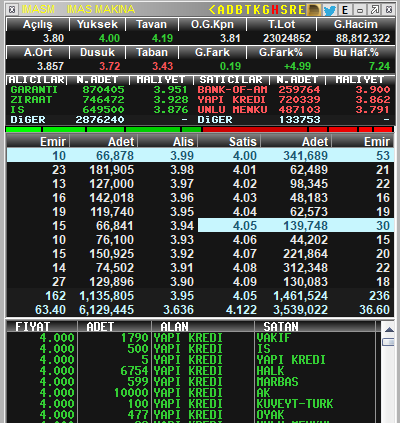Click the SATICILAR header label
The height and width of the screenshot is (423, 400).
(x=231, y=80)
